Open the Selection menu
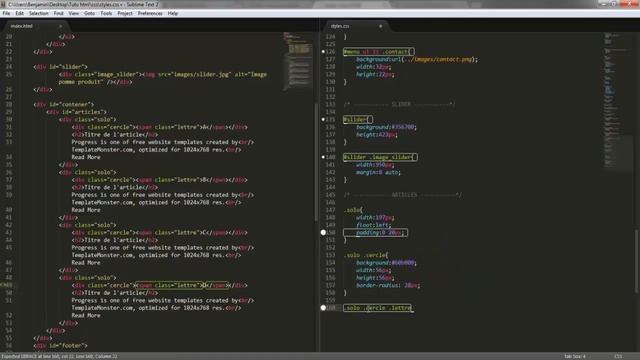 (x=39, y=13)
